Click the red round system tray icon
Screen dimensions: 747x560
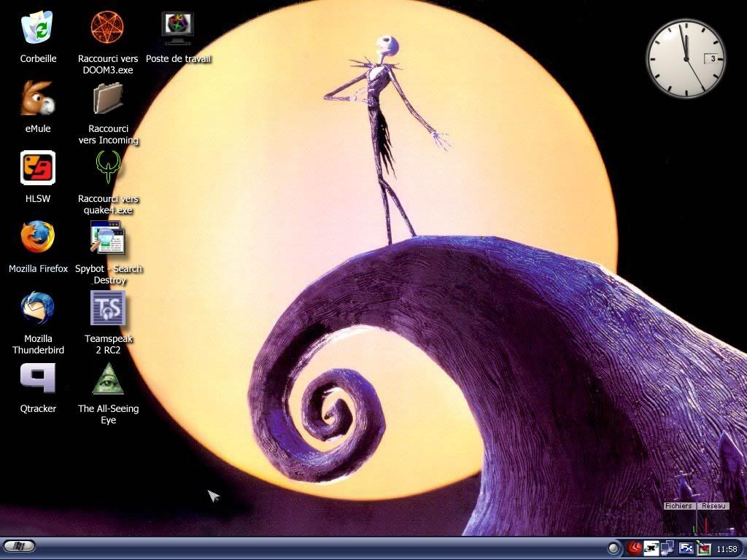634,548
